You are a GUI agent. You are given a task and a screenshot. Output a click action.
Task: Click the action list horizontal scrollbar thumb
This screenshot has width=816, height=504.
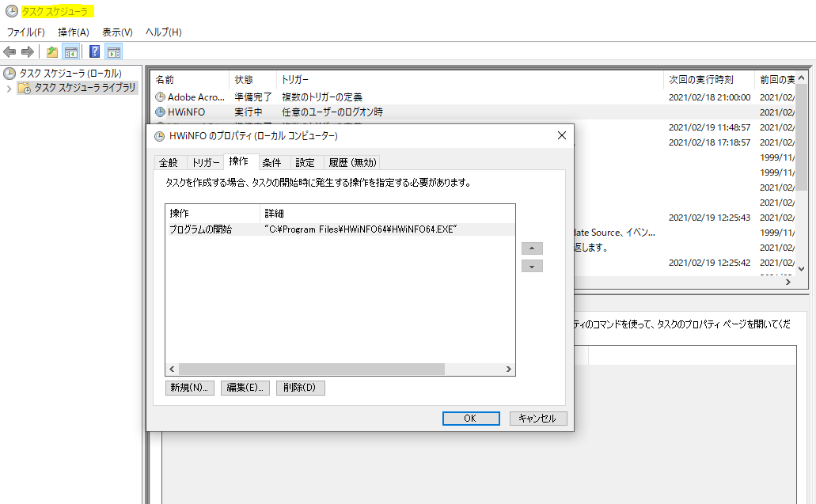312,369
